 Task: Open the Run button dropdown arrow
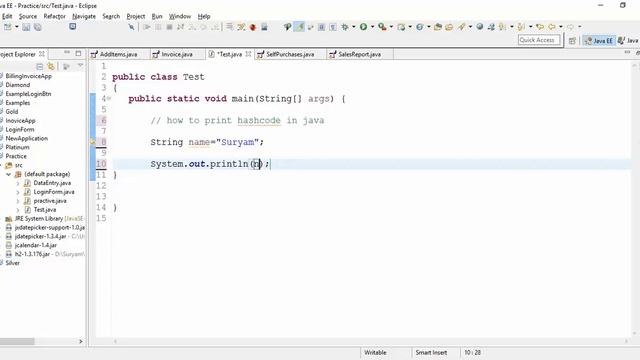point(372,27)
